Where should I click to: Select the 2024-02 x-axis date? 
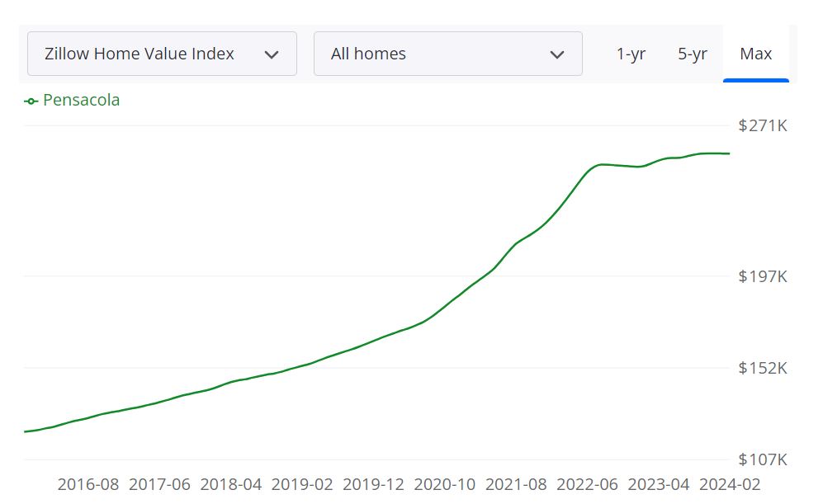click(730, 484)
